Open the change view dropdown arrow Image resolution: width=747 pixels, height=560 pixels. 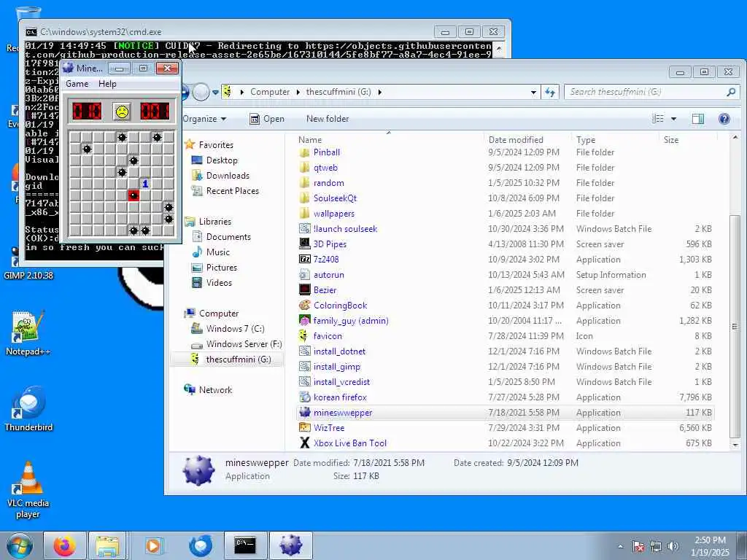pyautogui.click(x=673, y=119)
